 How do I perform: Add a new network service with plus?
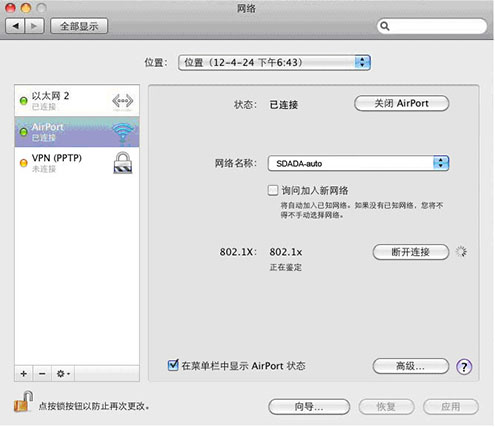coord(24,374)
